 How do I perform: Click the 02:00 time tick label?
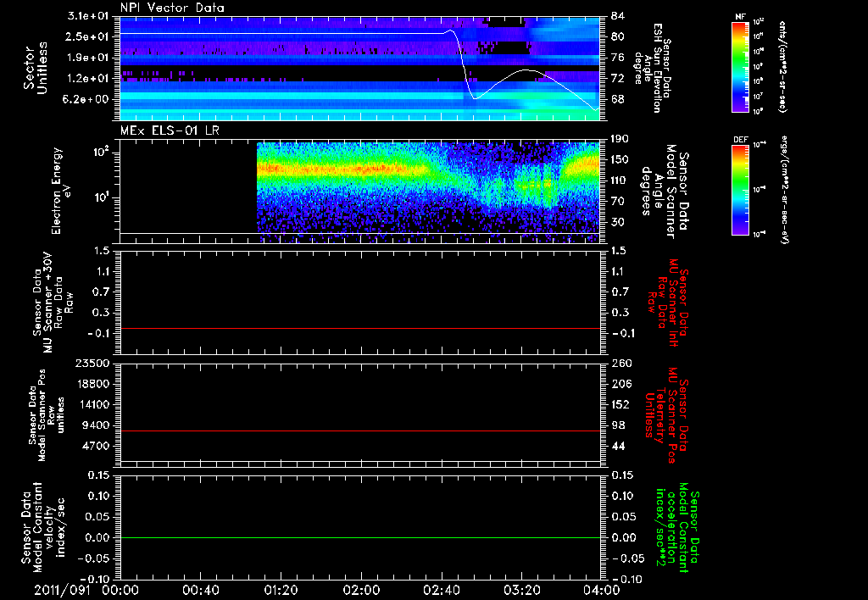click(361, 590)
